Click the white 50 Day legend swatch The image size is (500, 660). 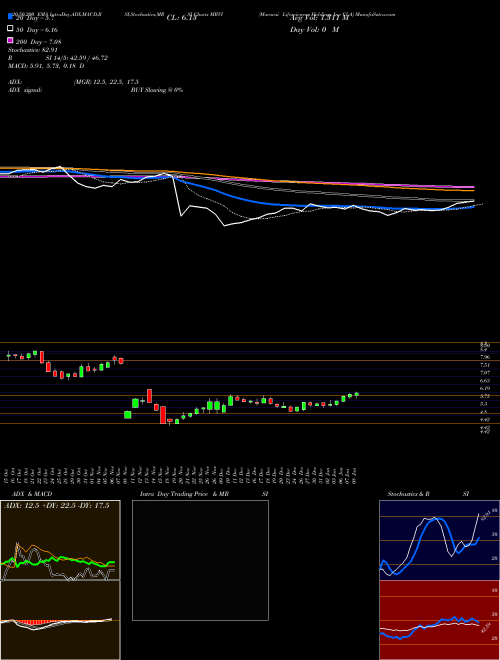(x=10, y=29)
